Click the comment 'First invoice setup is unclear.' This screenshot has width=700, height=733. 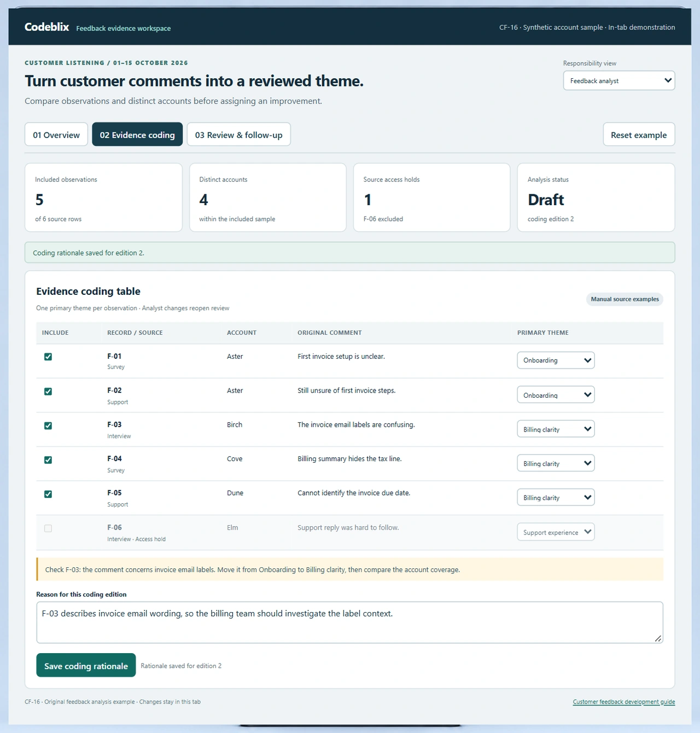341,357
